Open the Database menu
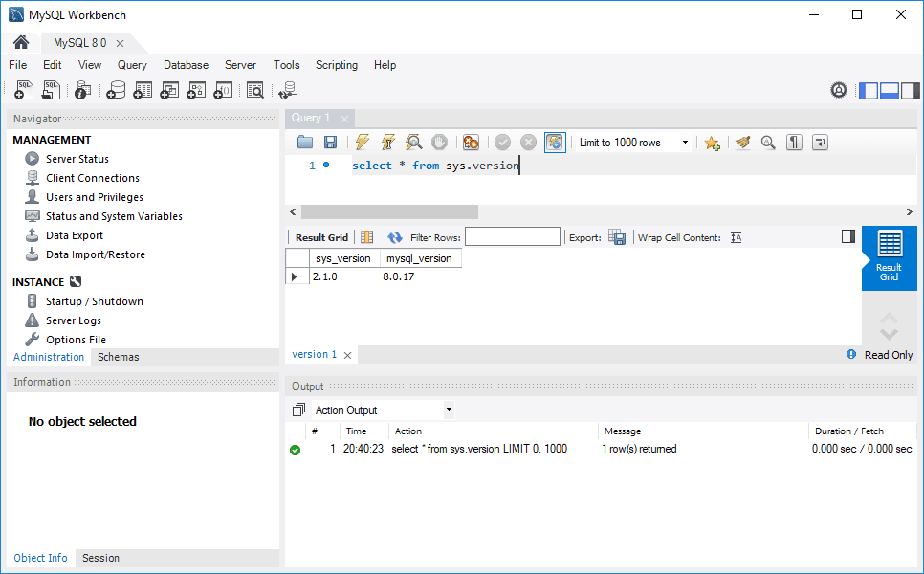The height and width of the screenshot is (574, 924). click(x=187, y=65)
